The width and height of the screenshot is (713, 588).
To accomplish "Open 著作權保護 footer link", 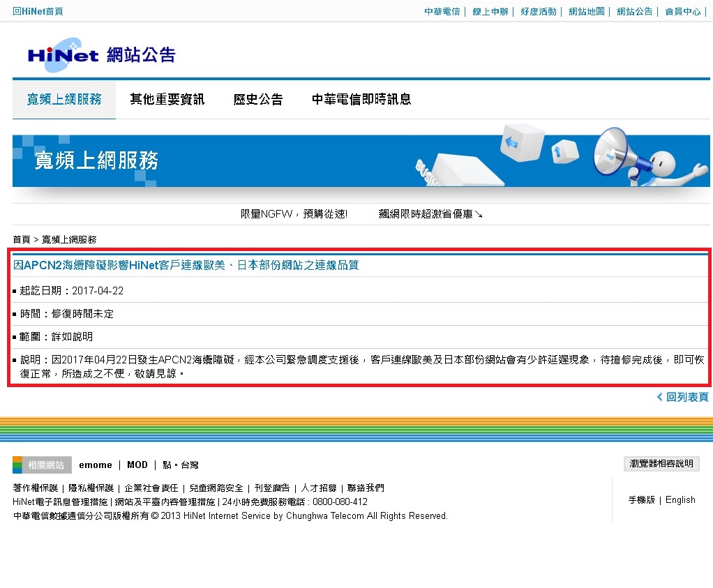I will pyautogui.click(x=36, y=488).
